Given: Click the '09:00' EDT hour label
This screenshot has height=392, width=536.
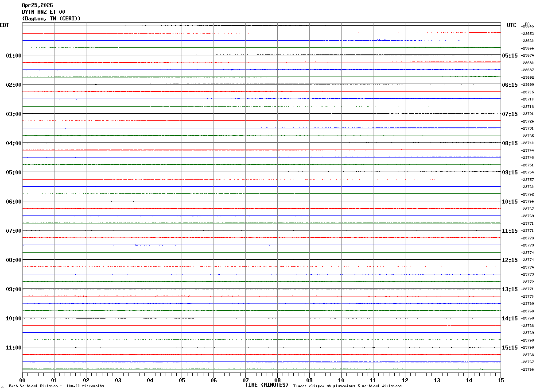Looking at the screenshot, I should (x=14, y=289).
